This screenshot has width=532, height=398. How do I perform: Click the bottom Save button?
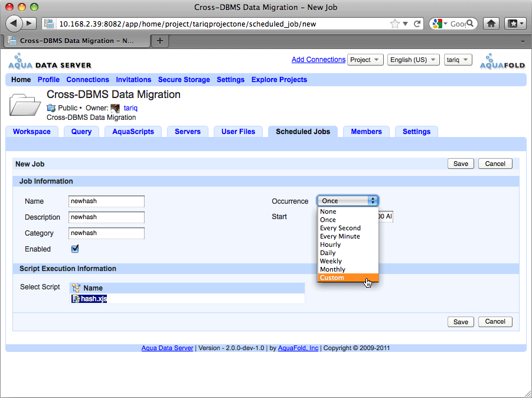461,322
